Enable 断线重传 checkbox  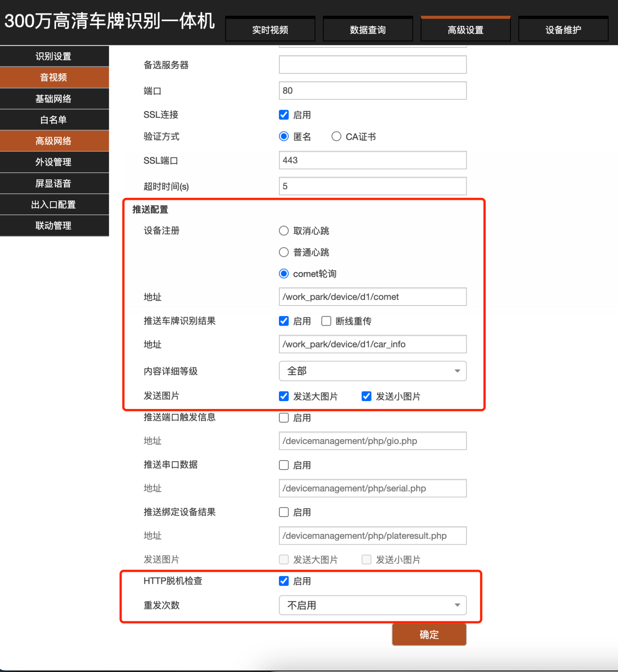click(326, 321)
